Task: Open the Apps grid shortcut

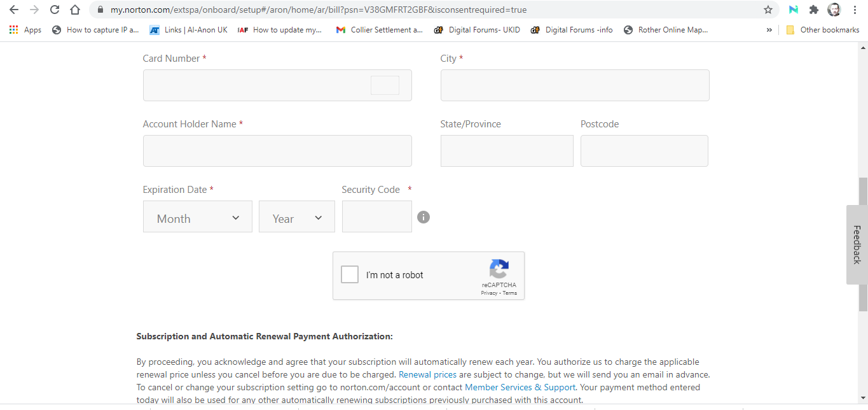Action: (x=25, y=30)
